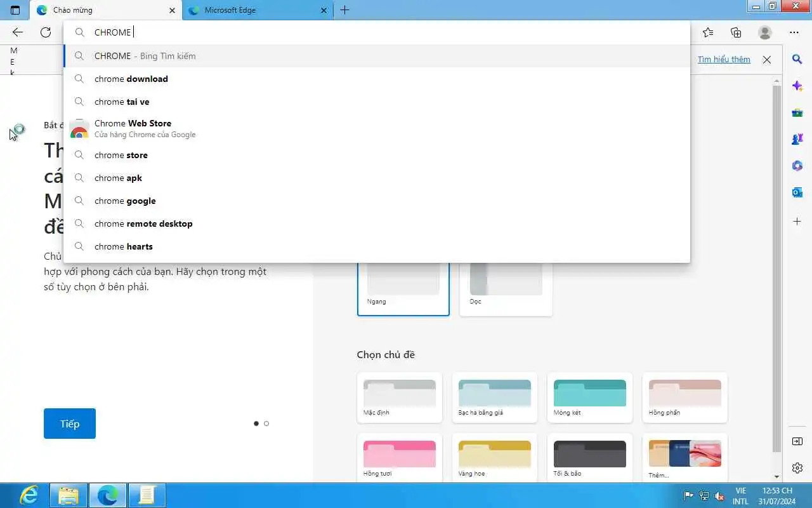Open the Outlook icon in sidebar
Viewport: 812px width, 508px height.
797,192
